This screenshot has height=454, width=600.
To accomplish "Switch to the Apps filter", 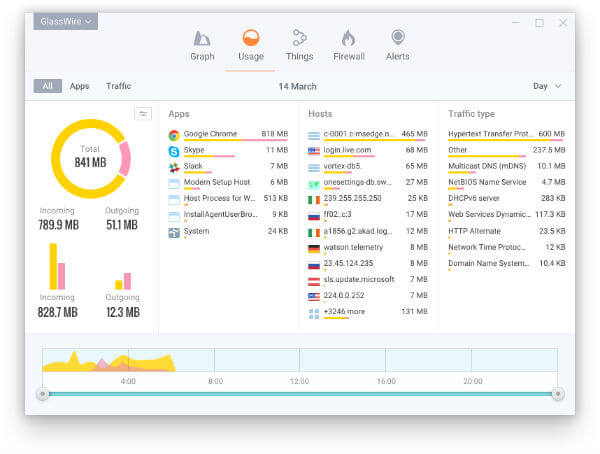I will click(x=79, y=86).
